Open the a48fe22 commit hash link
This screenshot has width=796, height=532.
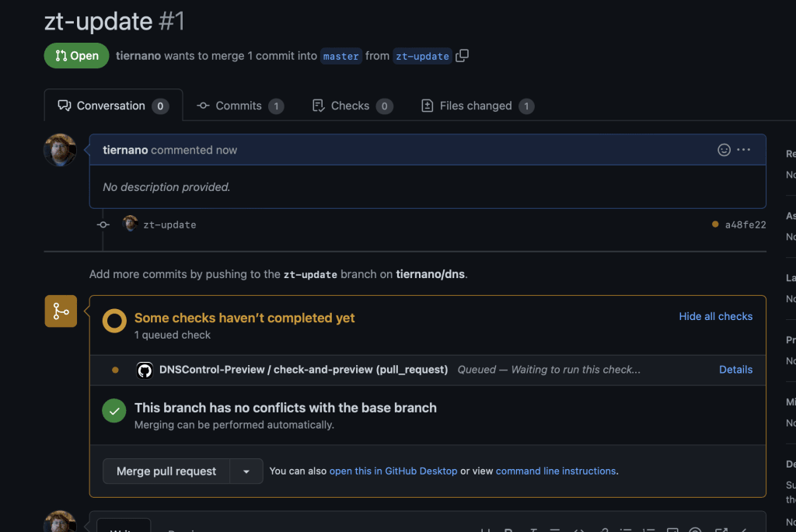[x=745, y=224]
